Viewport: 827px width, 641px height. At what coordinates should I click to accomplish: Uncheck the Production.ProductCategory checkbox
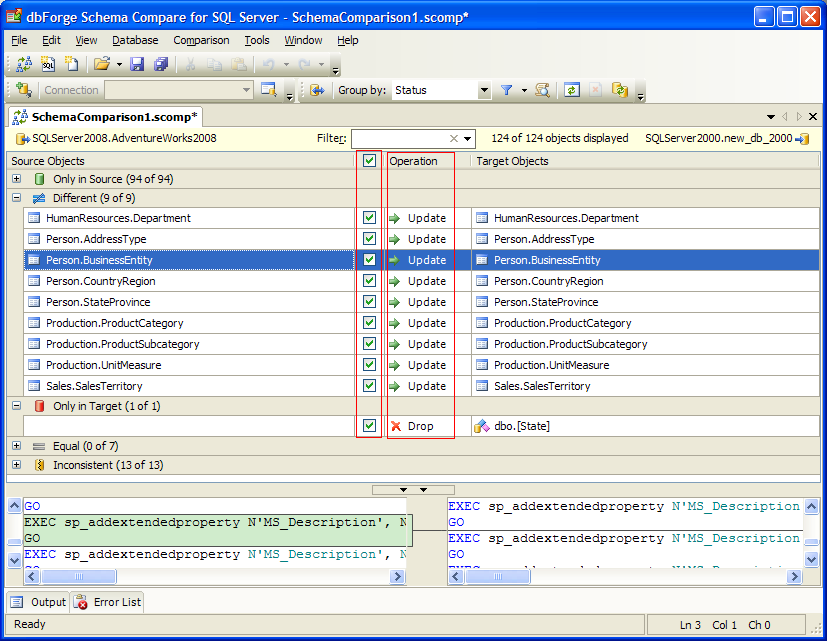click(369, 323)
